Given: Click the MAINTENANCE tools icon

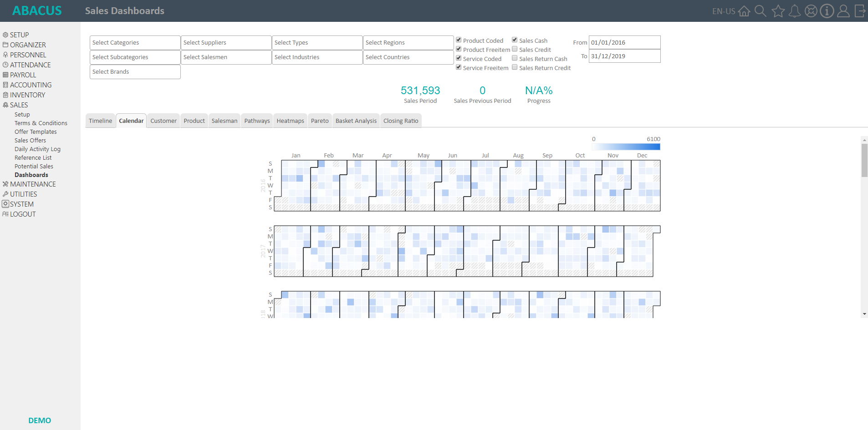Looking at the screenshot, I should coord(5,184).
